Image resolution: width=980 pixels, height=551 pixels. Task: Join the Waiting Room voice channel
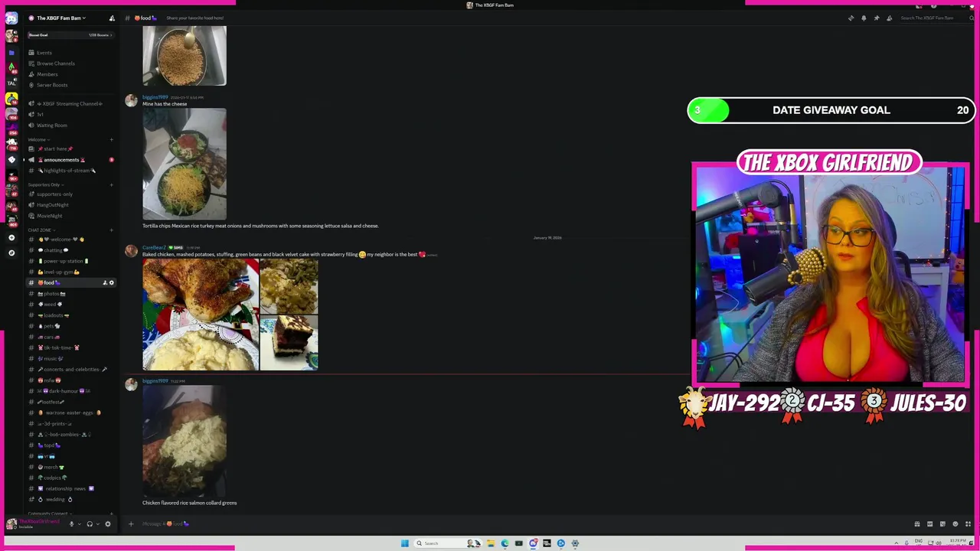[x=70, y=125]
